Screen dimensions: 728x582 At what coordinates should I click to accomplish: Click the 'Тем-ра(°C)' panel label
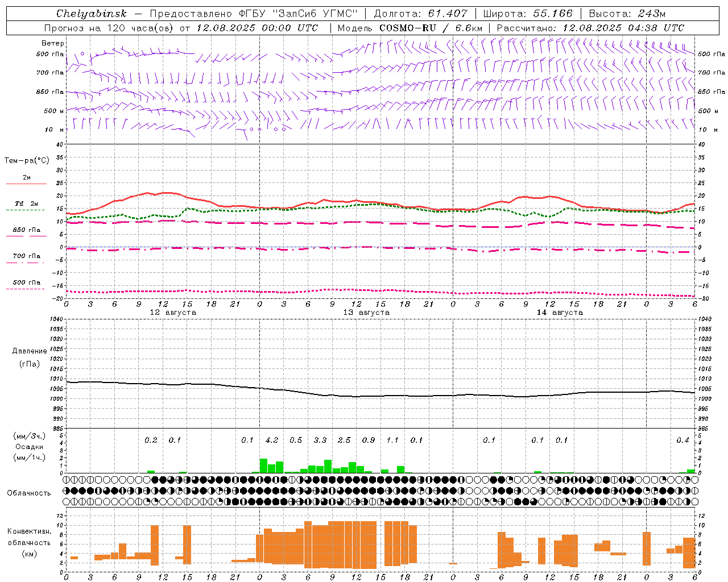click(27, 161)
